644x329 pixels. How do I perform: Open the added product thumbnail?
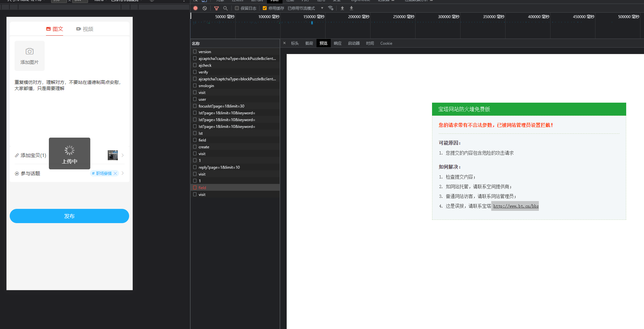coord(113,155)
